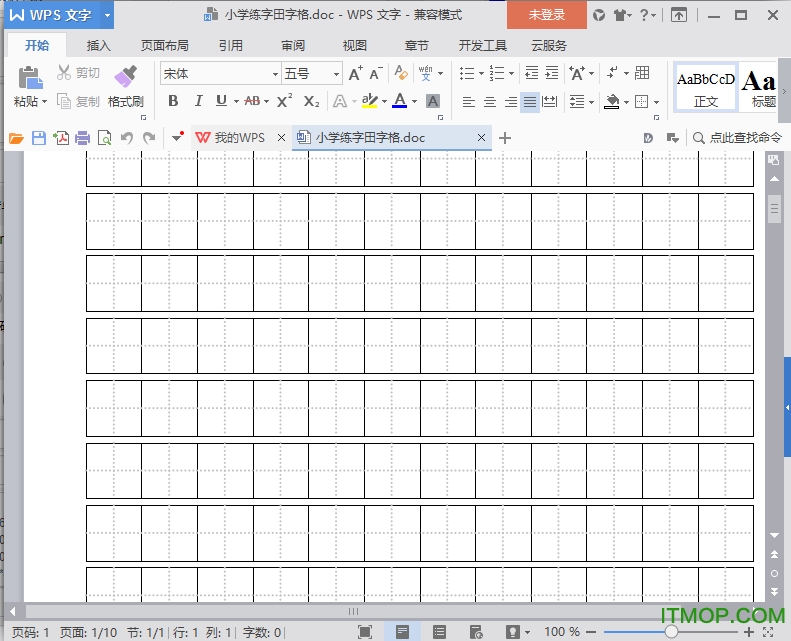791x641 pixels.
Task: Apply blue font color A
Action: tap(400, 101)
